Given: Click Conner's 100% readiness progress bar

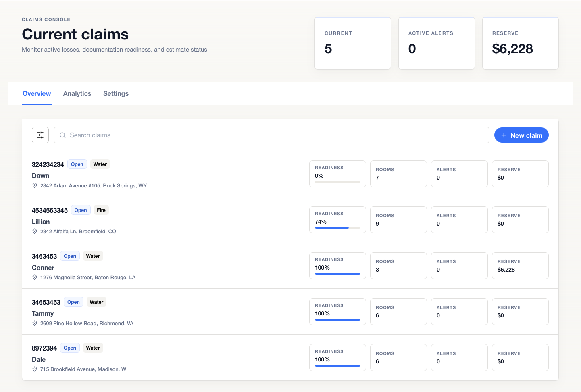Looking at the screenshot, I should pos(337,274).
